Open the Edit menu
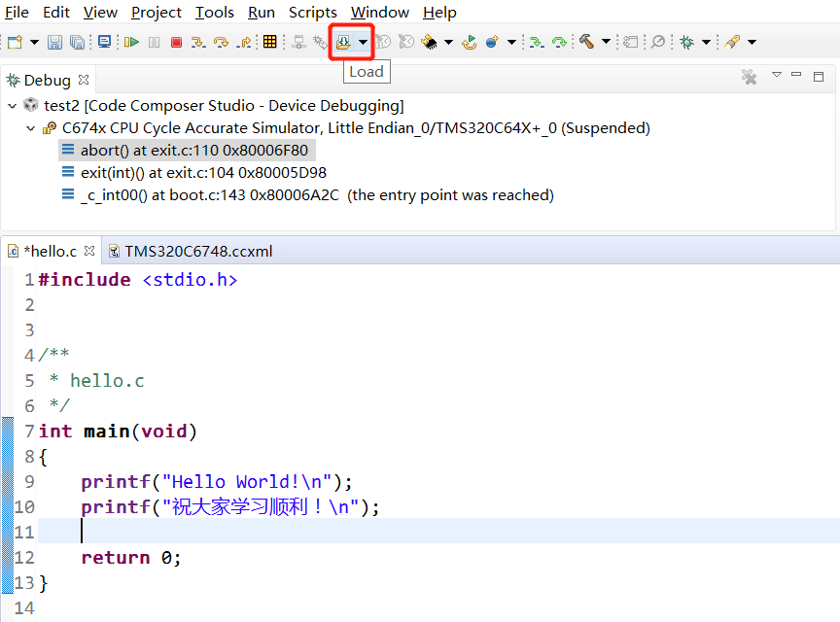This screenshot has height=622, width=840. [x=56, y=13]
